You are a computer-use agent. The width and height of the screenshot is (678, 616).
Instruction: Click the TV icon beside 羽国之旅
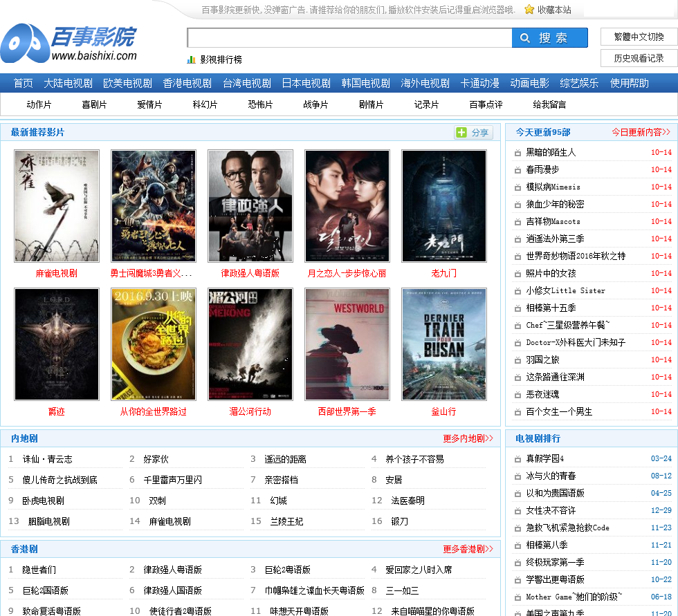(517, 360)
